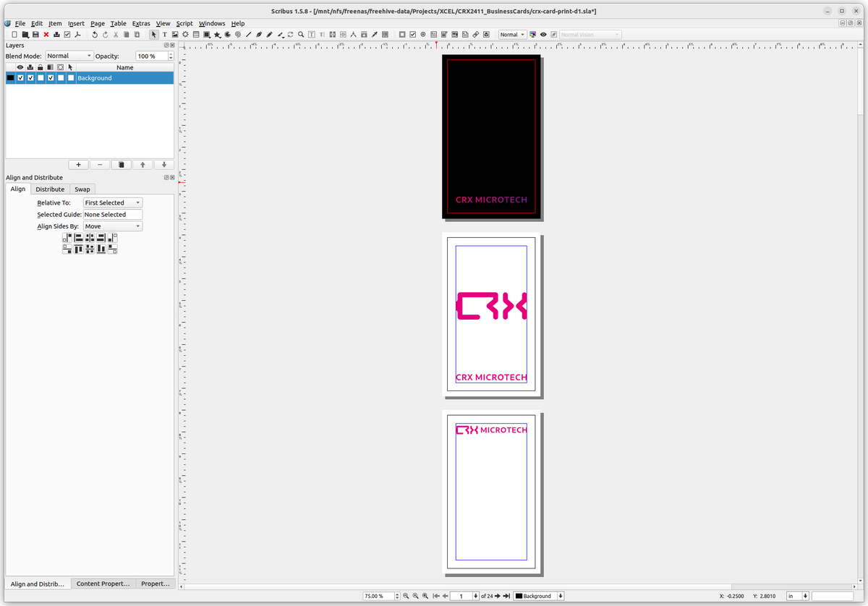Align bottoms of items
The height and width of the screenshot is (606, 868).
tap(101, 249)
